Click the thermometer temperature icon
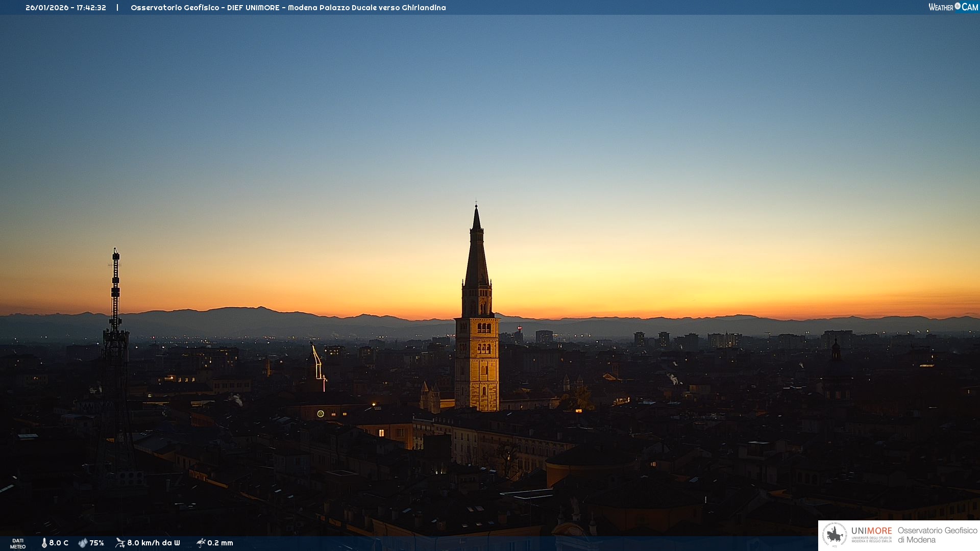This screenshot has height=551, width=980. coord(44,543)
